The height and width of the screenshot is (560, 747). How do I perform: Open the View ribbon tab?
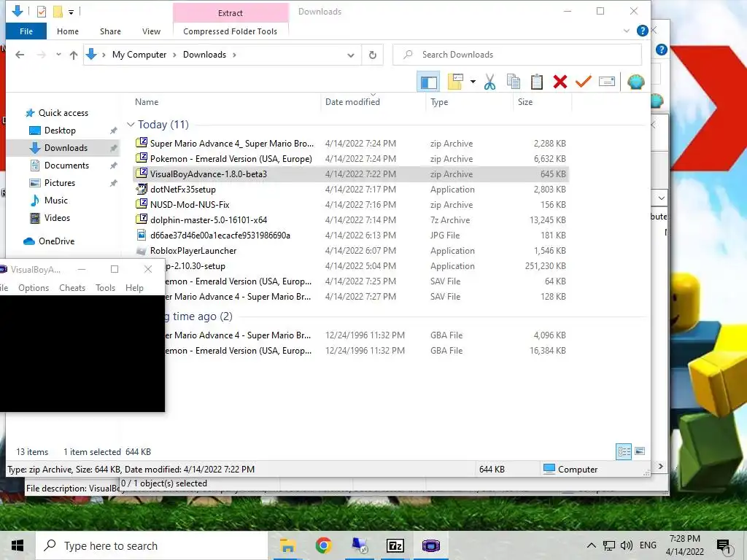coord(151,31)
